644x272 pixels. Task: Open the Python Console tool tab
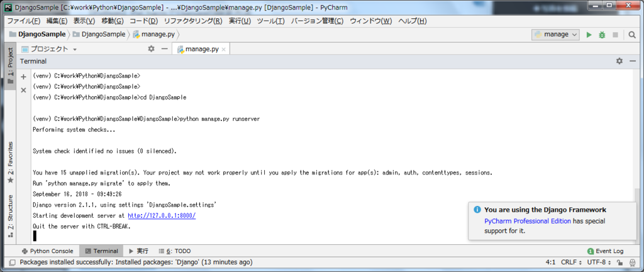[x=47, y=251]
